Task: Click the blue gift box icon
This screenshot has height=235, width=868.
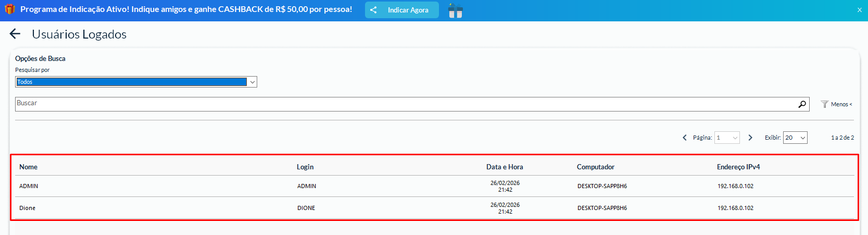Action: [455, 10]
